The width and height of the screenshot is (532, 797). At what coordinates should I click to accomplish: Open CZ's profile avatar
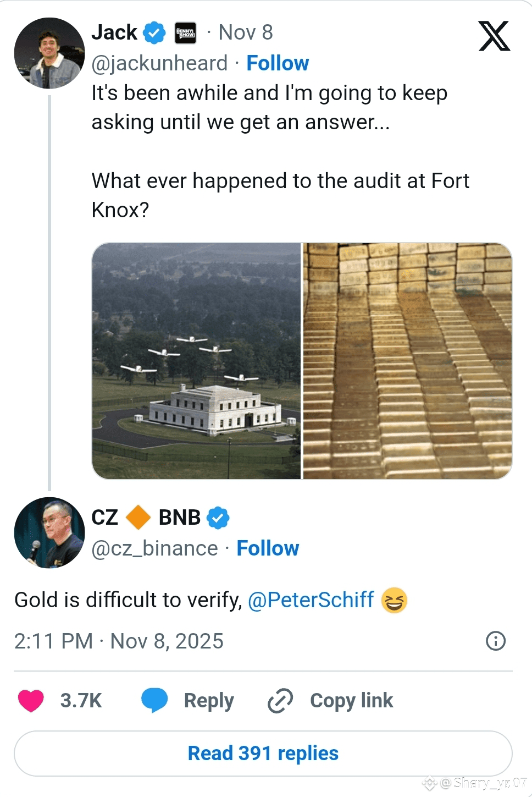pos(49,532)
